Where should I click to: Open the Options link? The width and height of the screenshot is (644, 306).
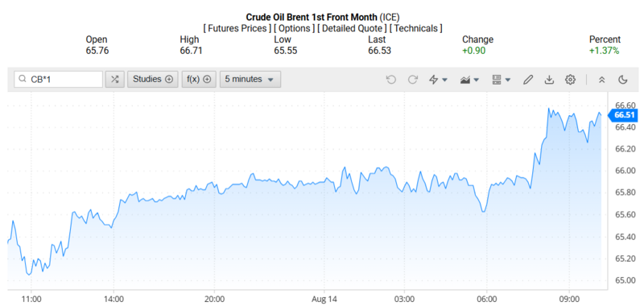pos(294,28)
